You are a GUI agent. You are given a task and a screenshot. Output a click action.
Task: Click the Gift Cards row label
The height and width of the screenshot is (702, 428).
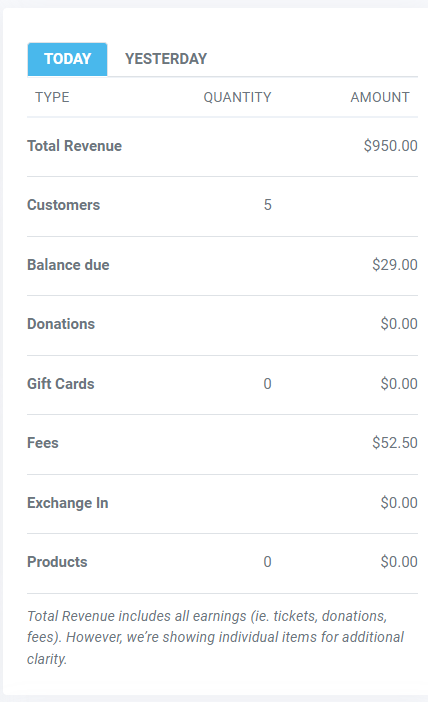tap(61, 384)
